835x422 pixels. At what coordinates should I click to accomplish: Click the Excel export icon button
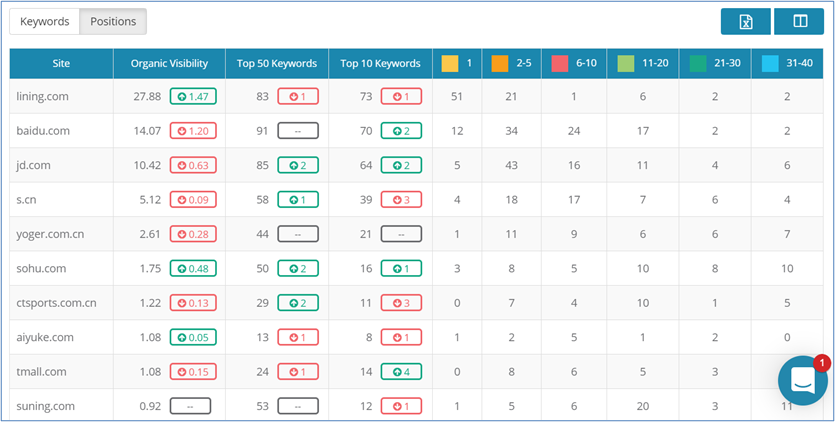coord(746,21)
